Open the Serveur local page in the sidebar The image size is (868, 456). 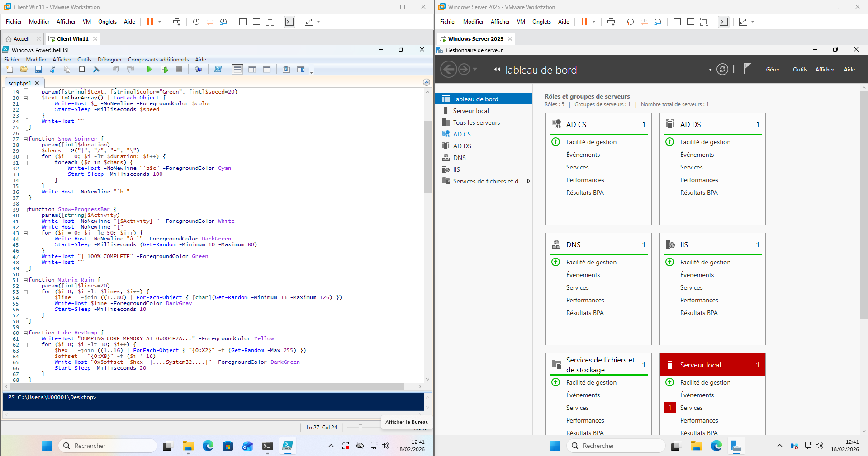pyautogui.click(x=471, y=111)
